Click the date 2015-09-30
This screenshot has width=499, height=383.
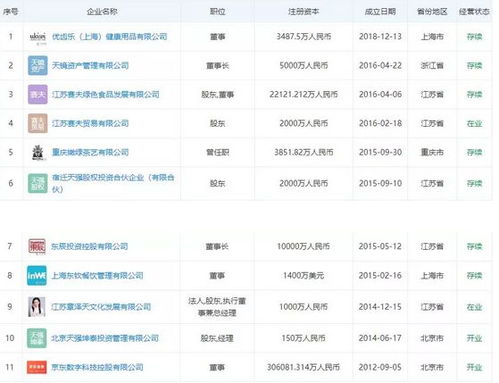coord(380,152)
